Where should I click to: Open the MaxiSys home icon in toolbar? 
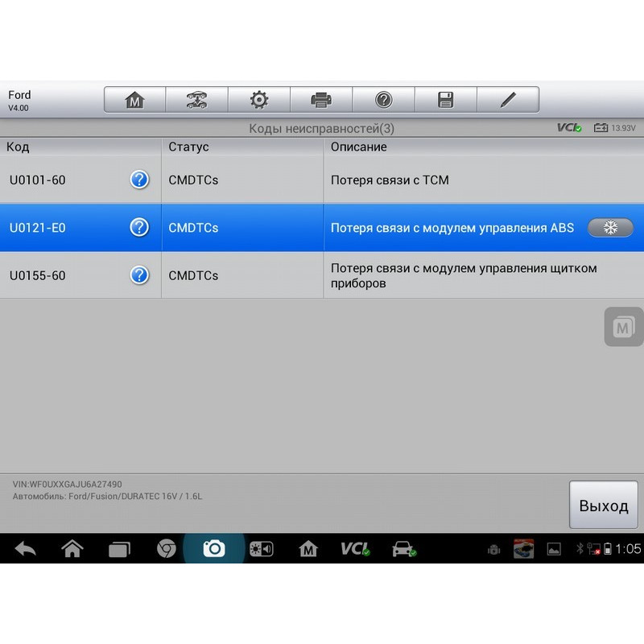tap(134, 100)
